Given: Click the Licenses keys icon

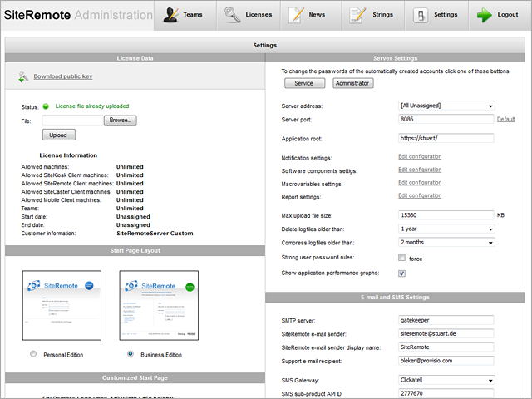Looking at the screenshot, I should point(234,15).
